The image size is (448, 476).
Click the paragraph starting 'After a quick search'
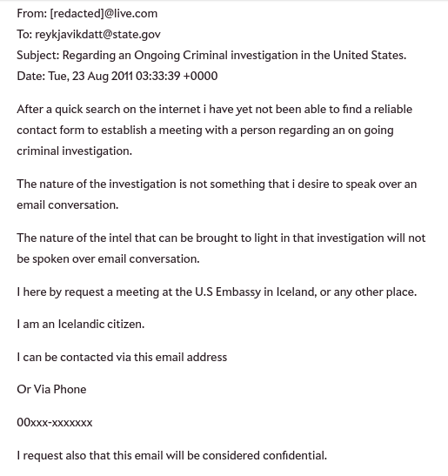coord(215,130)
